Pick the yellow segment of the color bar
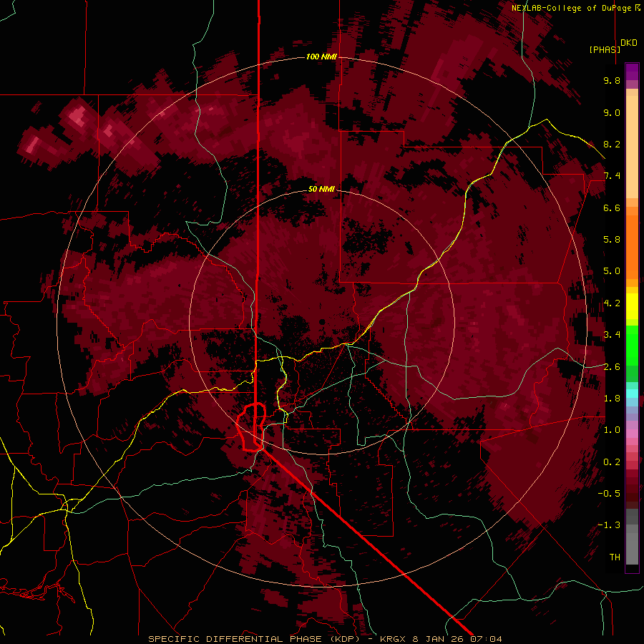This screenshot has height=644, width=644. (x=632, y=306)
